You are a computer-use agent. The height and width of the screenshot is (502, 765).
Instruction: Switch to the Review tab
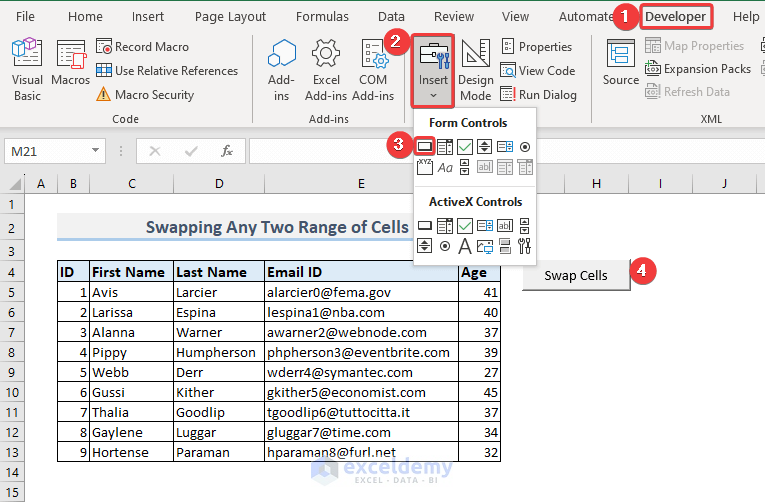pos(454,17)
